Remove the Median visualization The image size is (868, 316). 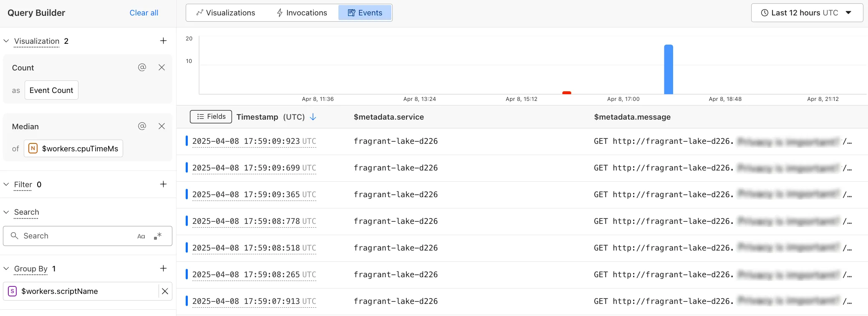tap(162, 126)
